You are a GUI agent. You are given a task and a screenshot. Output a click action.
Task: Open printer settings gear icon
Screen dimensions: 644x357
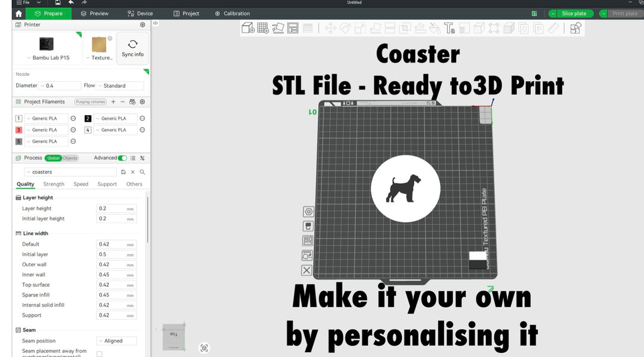pyautogui.click(x=143, y=25)
